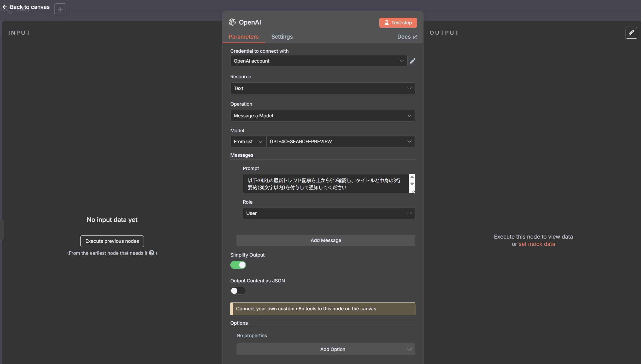This screenshot has width=641, height=364.
Task: Open documentation via the Docs external-link icon
Action: (415, 37)
